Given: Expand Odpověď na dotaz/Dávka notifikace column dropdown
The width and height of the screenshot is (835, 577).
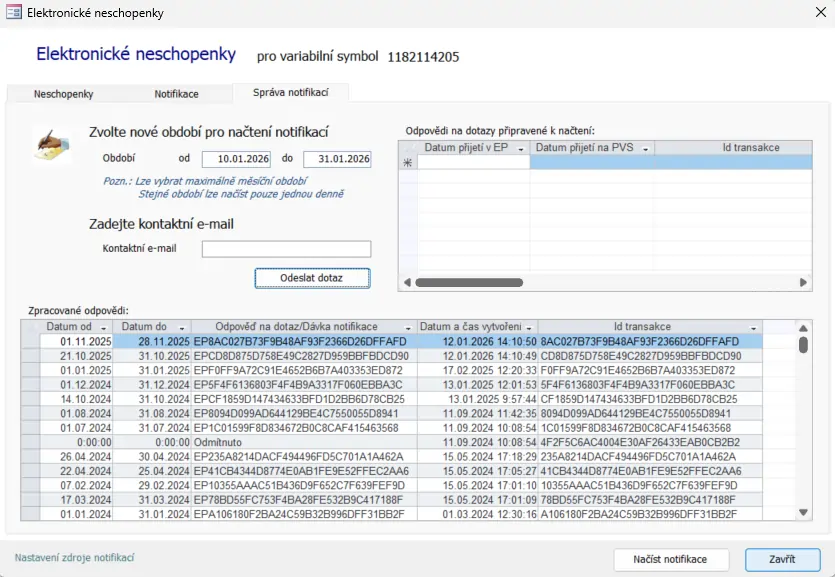Looking at the screenshot, I should pos(408,328).
